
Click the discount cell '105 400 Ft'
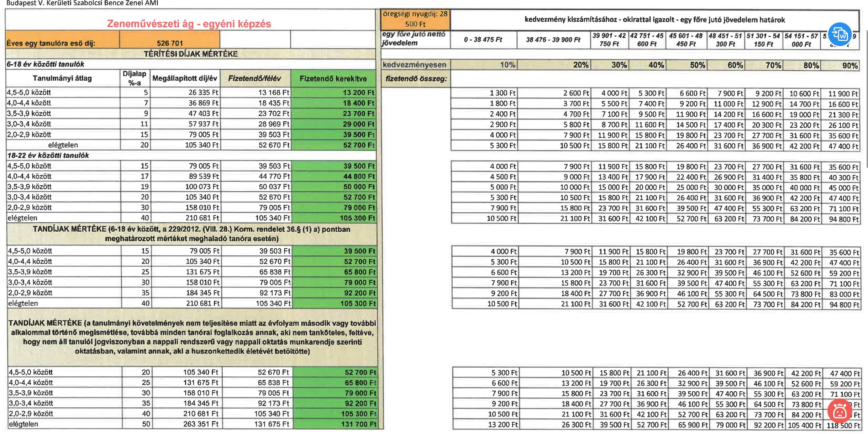pos(804,425)
